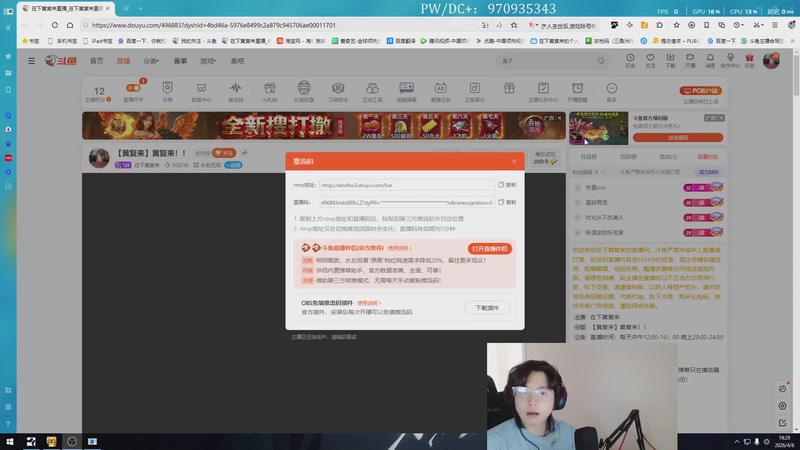Switch to 在线榜 tab

click(x=588, y=157)
